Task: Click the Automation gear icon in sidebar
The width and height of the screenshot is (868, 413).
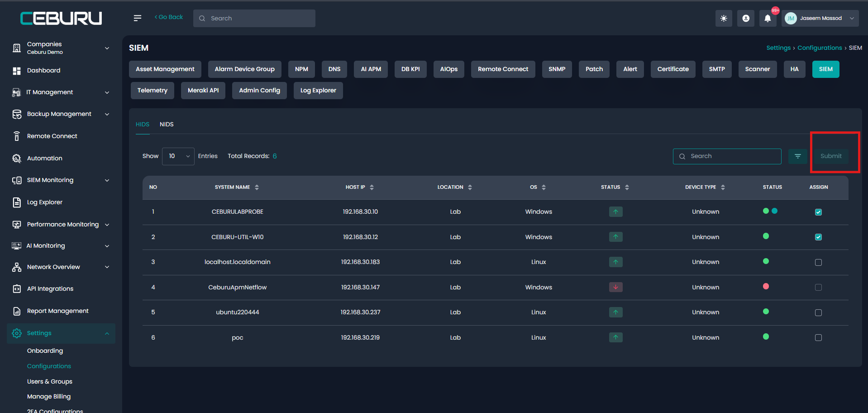Action: [x=17, y=158]
